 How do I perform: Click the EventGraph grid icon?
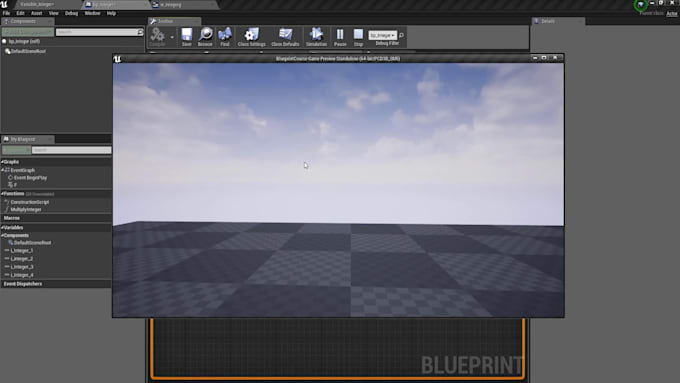[7, 170]
